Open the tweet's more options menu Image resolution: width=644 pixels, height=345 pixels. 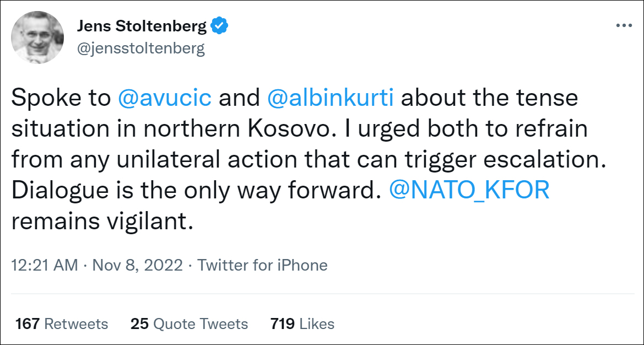pos(624,26)
